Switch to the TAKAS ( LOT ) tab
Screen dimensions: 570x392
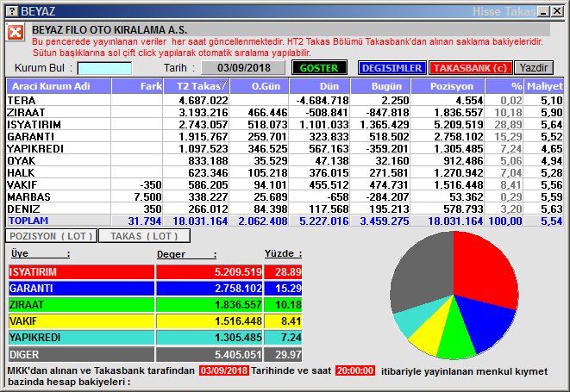[x=144, y=236]
